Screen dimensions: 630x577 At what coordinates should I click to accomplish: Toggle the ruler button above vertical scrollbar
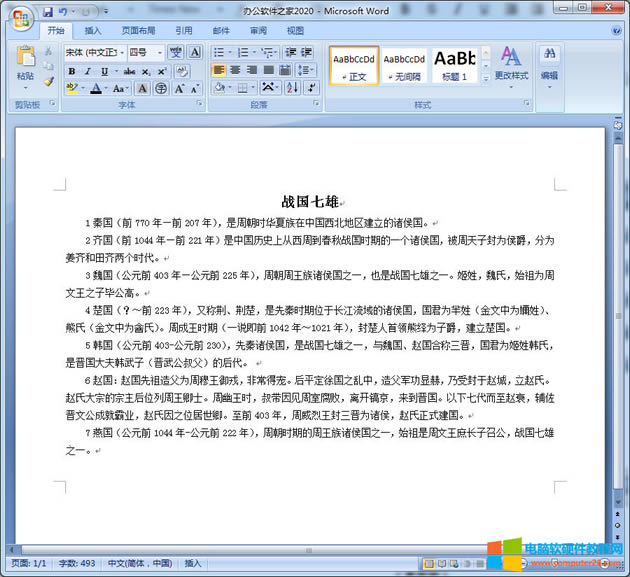tap(618, 125)
